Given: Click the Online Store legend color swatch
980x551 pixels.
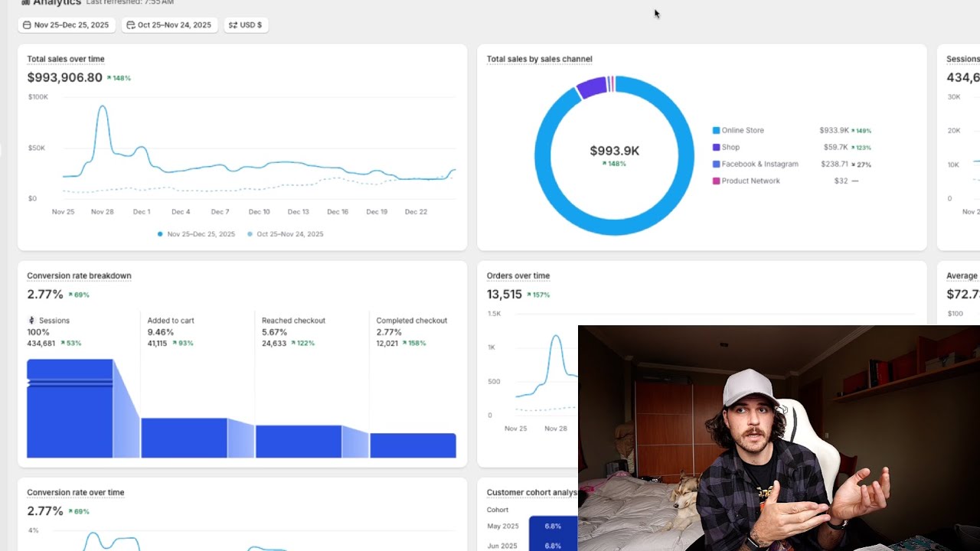Looking at the screenshot, I should point(716,131).
